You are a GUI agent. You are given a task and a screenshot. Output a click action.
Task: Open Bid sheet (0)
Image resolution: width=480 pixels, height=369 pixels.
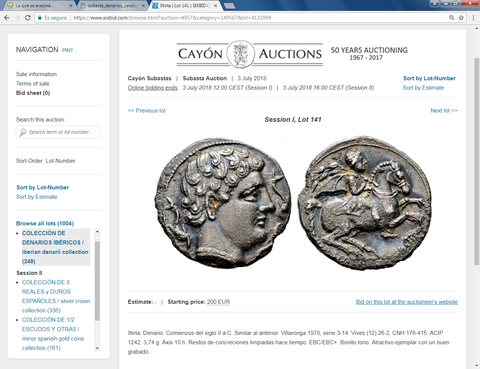click(x=33, y=93)
